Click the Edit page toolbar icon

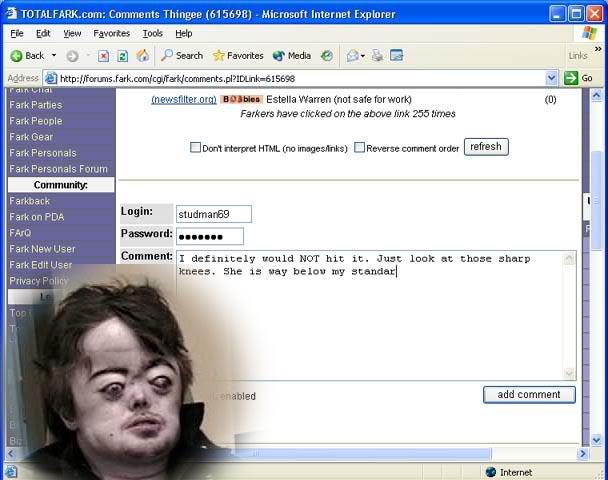click(396, 56)
